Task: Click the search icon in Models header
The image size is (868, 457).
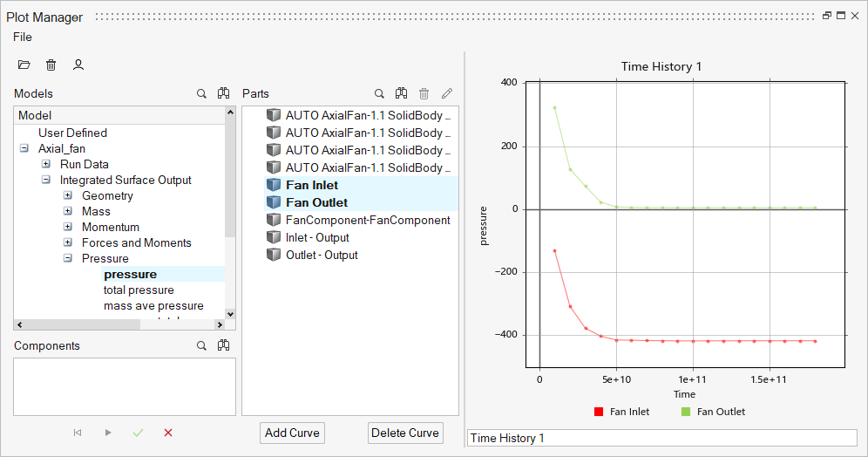Action: coord(201,93)
